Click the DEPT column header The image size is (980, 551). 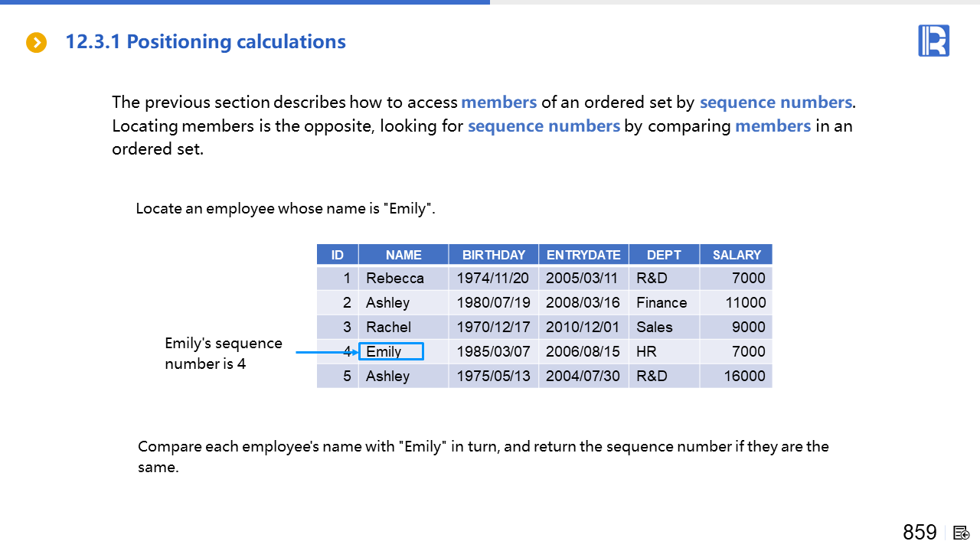[x=664, y=255]
